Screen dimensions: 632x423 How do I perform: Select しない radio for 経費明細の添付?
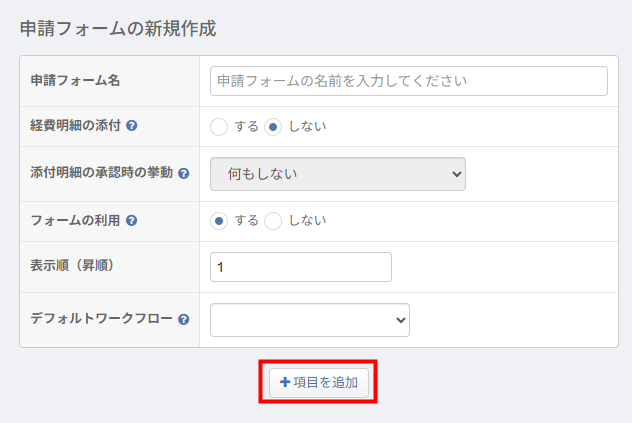point(274,126)
